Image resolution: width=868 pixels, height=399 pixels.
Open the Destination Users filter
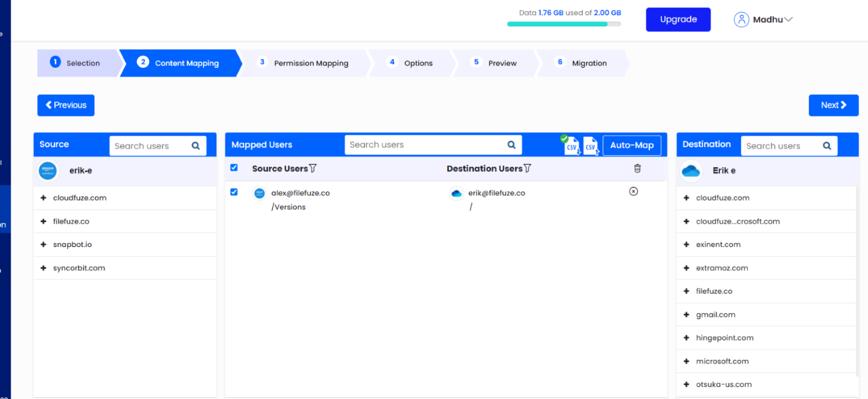(x=527, y=168)
